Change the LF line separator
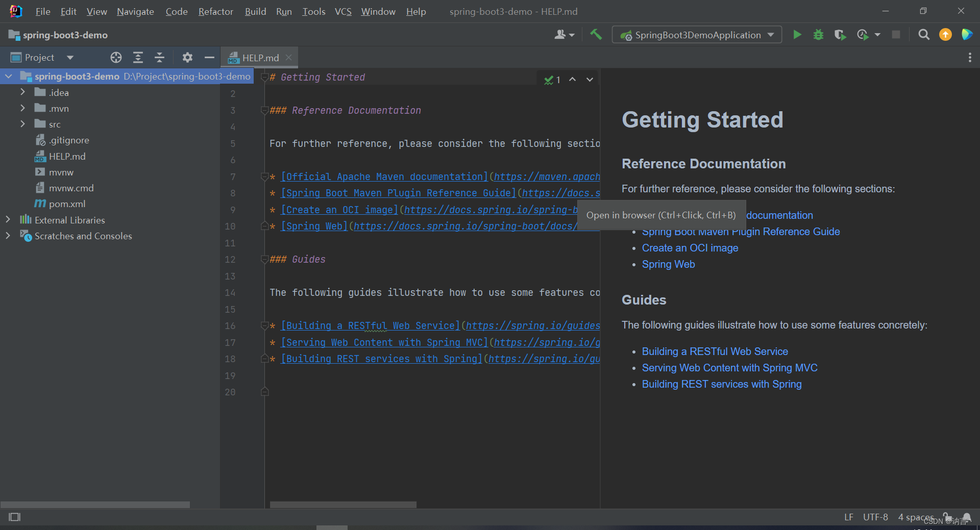Image resolution: width=980 pixels, height=530 pixels. tap(848, 517)
